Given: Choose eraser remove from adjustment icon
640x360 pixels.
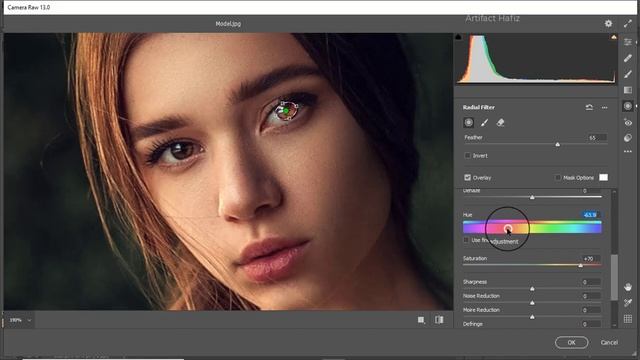Looking at the screenshot, I should point(500,122).
